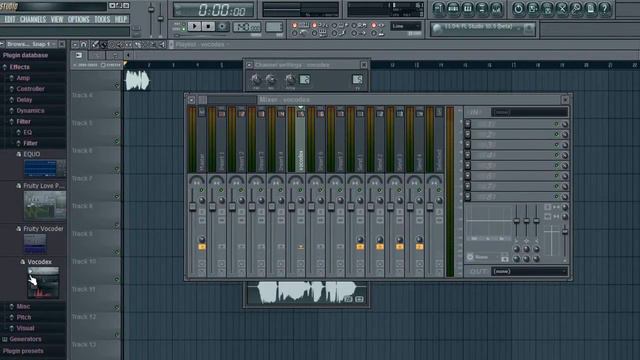Click the mix level knob of effect slot 1
Screen dimensions: 640x360
point(565,124)
